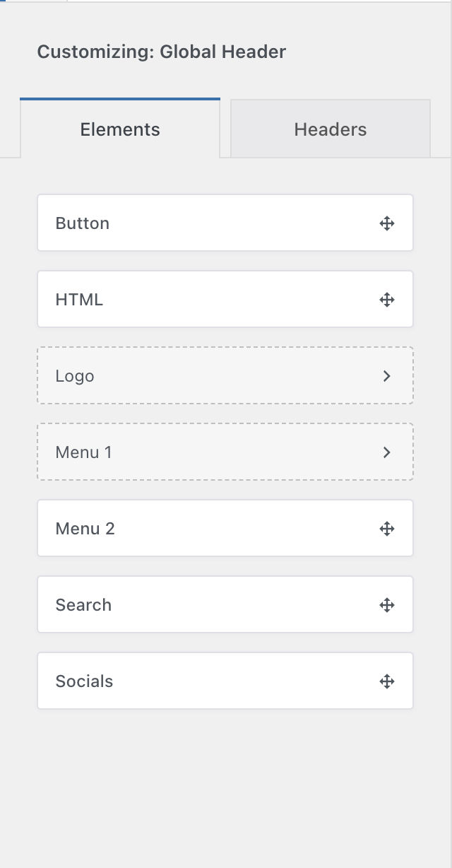Switch to the Headers tab

(330, 129)
